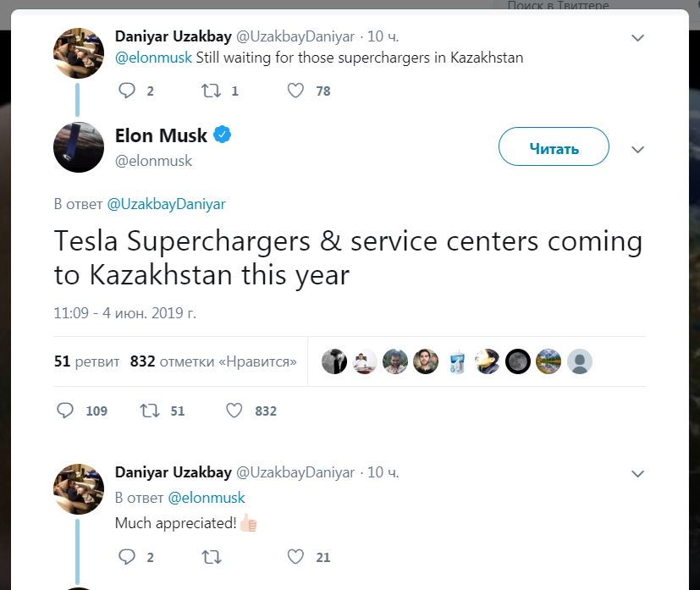Click Daniyar Uzakbay's avatar on top tweet
This screenshot has width=700, height=590.
click(79, 52)
